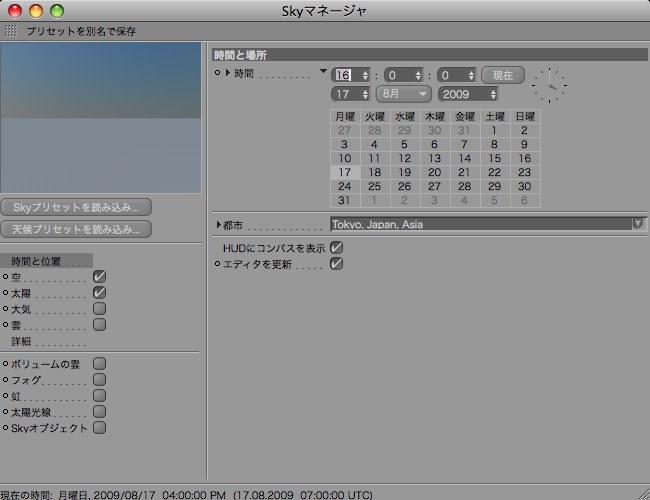Click the small down arrow beside 時間 row
Viewport: 650px width, 500px height.
click(x=323, y=71)
